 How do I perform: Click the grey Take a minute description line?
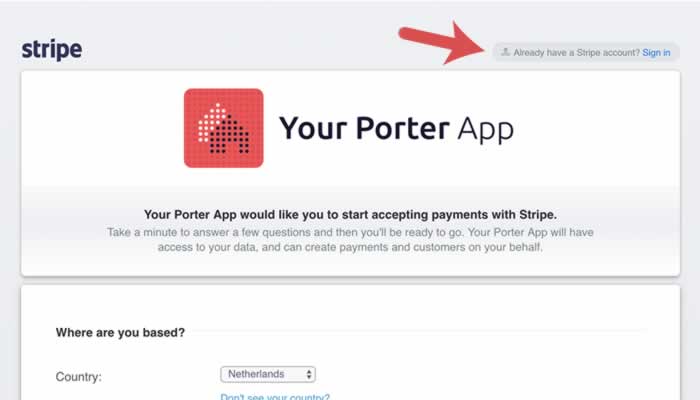point(350,232)
